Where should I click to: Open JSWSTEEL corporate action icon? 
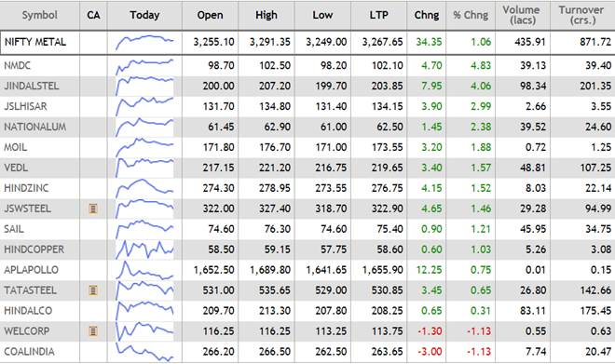[x=93, y=209]
